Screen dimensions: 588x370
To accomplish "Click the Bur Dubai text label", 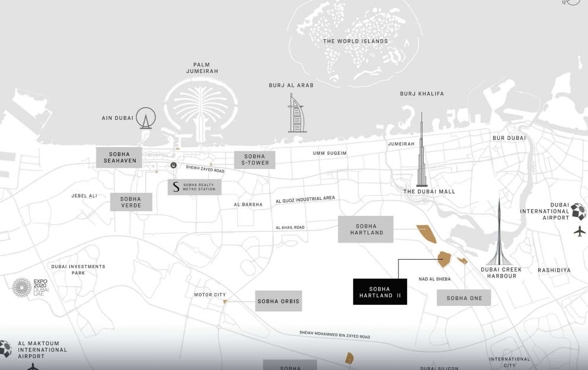I will click(509, 138).
